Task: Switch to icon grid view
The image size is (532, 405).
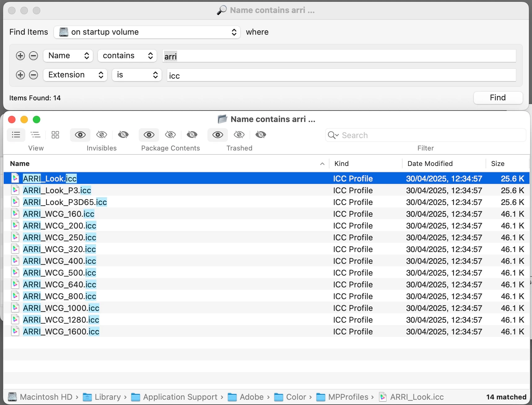Action: [x=55, y=135]
